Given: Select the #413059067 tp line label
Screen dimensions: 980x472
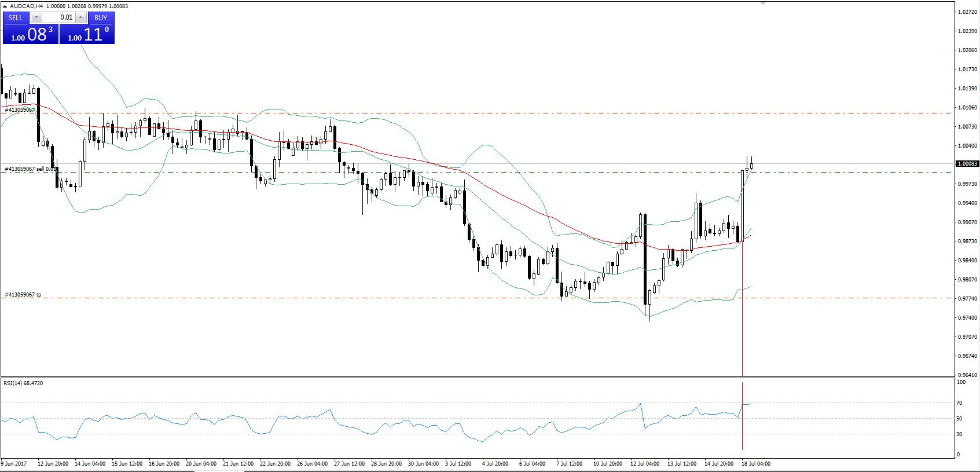Looking at the screenshot, I should (x=23, y=295).
